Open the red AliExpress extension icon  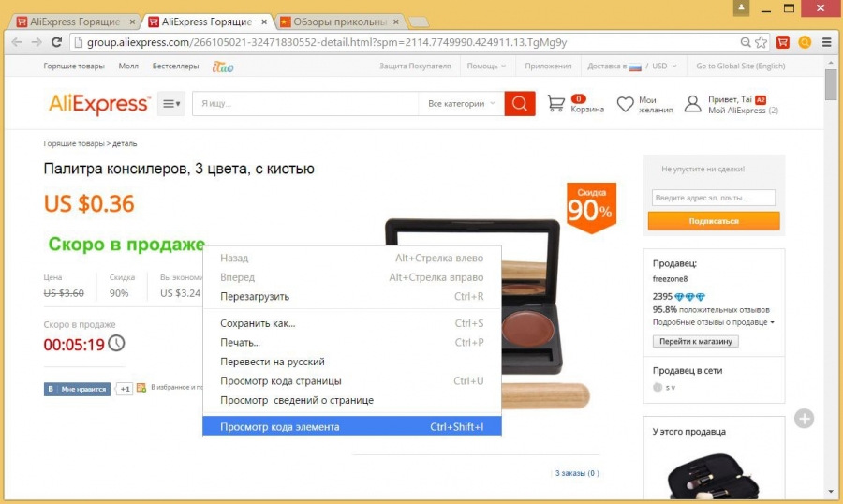coord(783,42)
